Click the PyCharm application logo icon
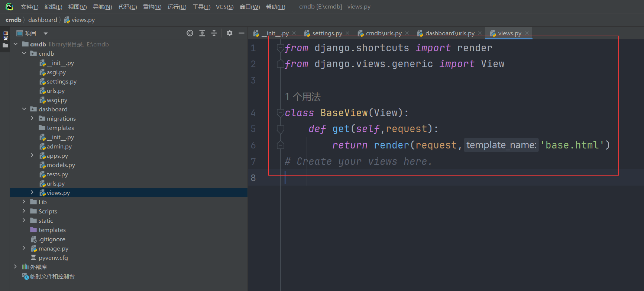644x291 pixels. [x=9, y=7]
